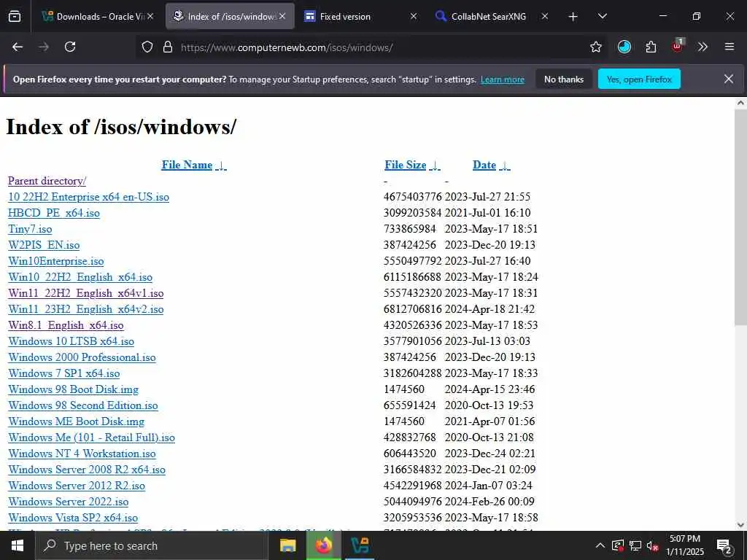Close the CollabNet SearXNG tab
This screenshot has height=560, width=747.
(544, 16)
